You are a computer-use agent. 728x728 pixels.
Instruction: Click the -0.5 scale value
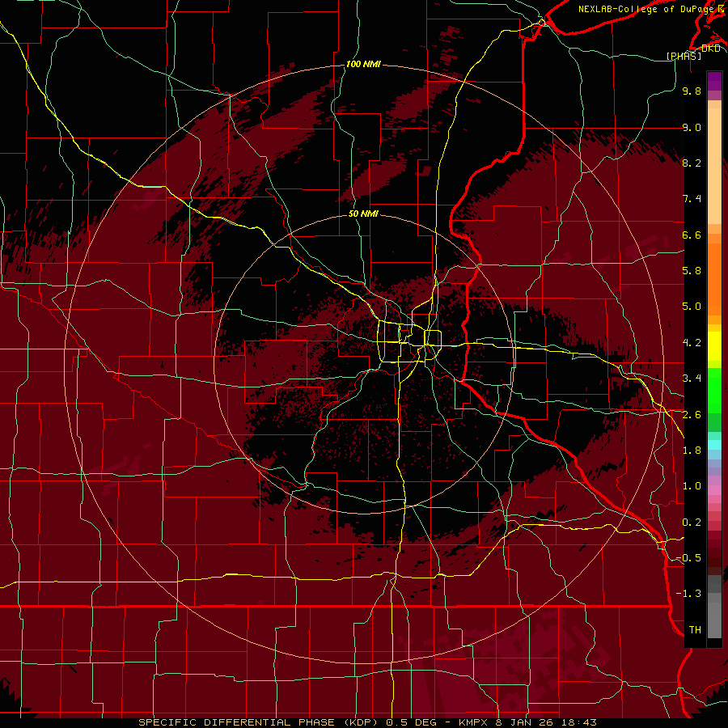click(688, 558)
